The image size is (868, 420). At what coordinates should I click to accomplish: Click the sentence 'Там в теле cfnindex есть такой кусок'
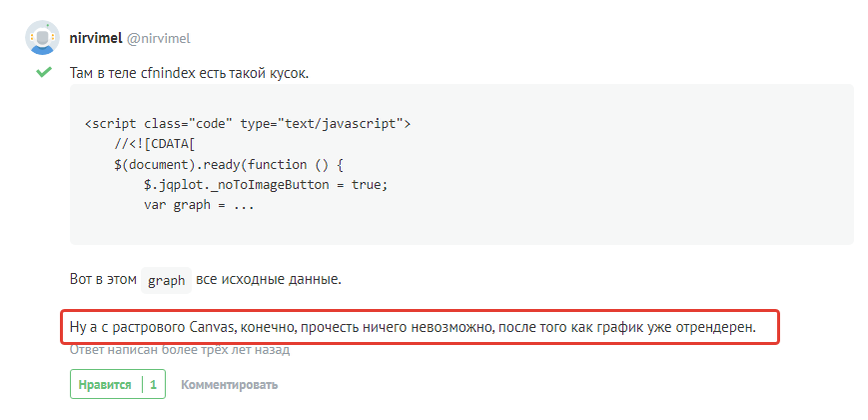coord(195,73)
